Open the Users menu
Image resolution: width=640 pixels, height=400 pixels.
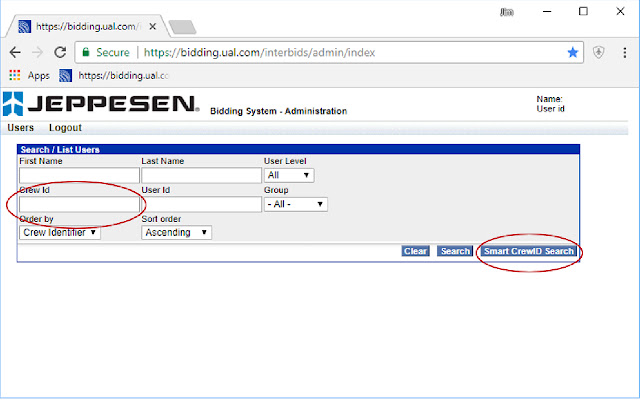[x=20, y=128]
